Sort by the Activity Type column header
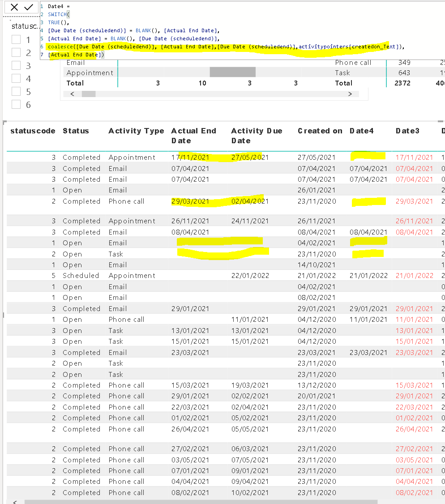Image resolution: width=445 pixels, height=504 pixels. point(137,131)
